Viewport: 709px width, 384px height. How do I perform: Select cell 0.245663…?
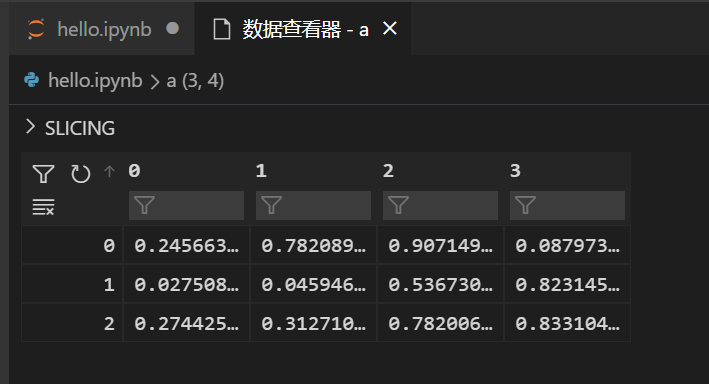click(x=186, y=245)
